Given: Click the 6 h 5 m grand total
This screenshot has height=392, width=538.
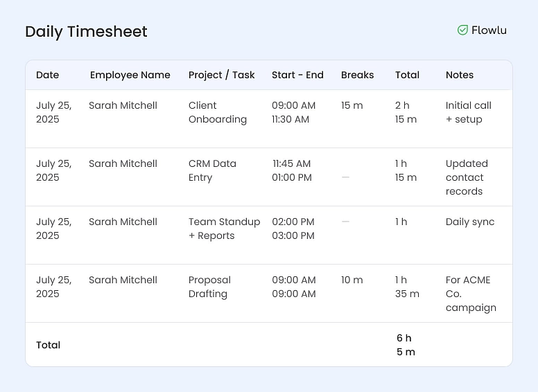Looking at the screenshot, I should click(406, 345).
